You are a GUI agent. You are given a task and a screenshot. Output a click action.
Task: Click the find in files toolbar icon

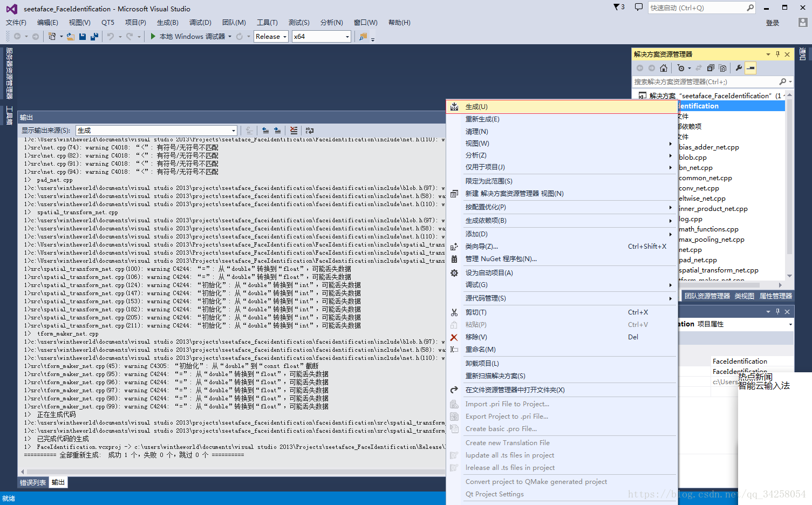pyautogui.click(x=363, y=36)
